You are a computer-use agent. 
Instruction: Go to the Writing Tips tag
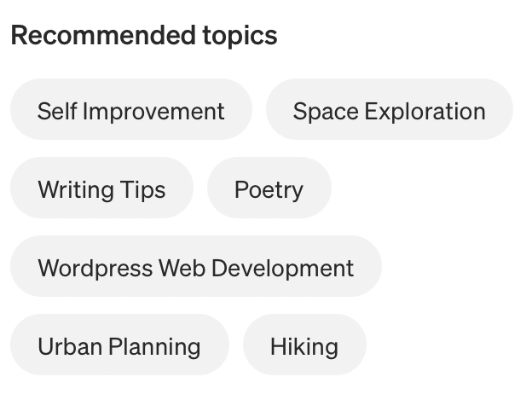pyautogui.click(x=101, y=189)
